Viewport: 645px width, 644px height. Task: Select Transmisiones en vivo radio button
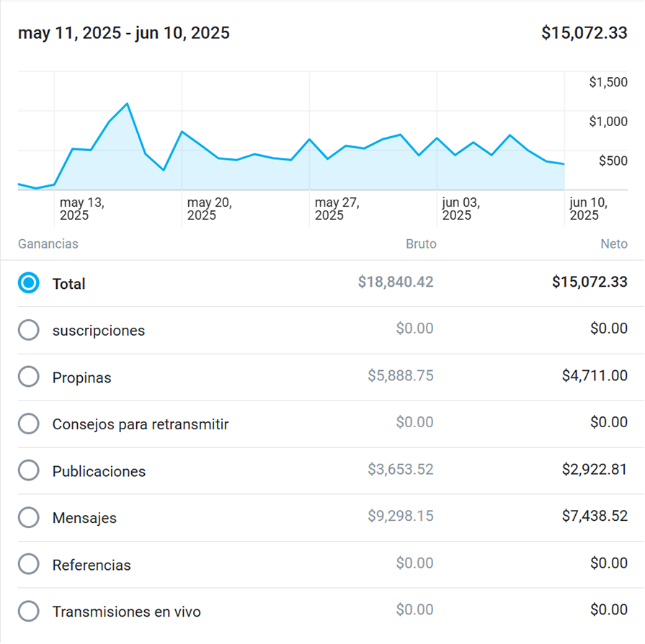(29, 611)
